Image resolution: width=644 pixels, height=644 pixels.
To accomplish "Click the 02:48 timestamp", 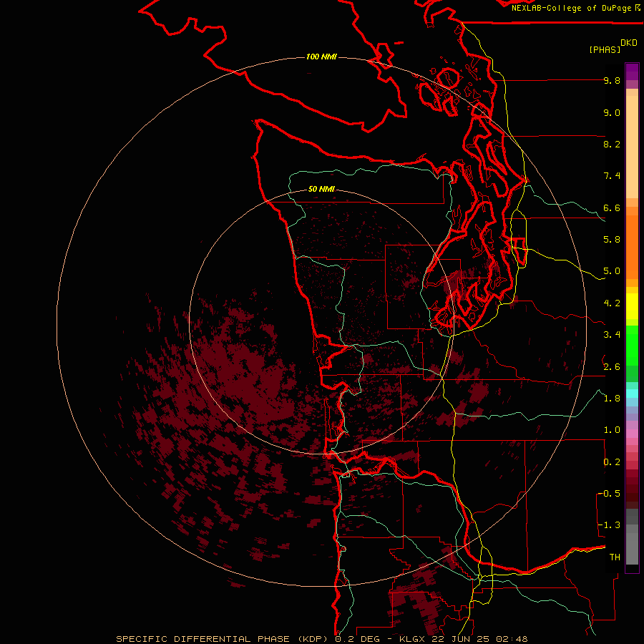I will [512, 639].
